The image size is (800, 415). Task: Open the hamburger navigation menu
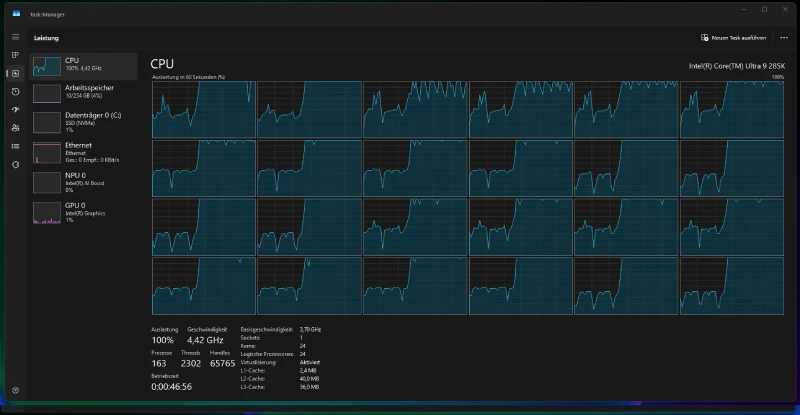16,37
